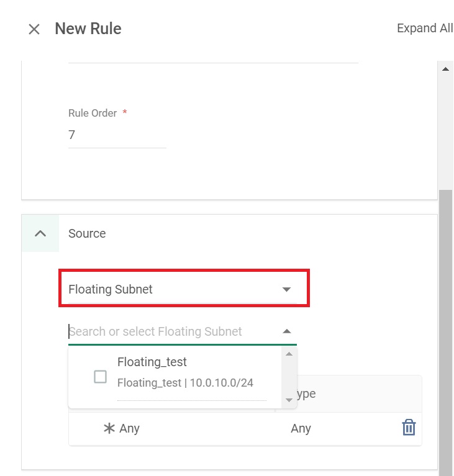The image size is (454, 476).
Task: Collapse the Source section chevron
Action: 40,233
